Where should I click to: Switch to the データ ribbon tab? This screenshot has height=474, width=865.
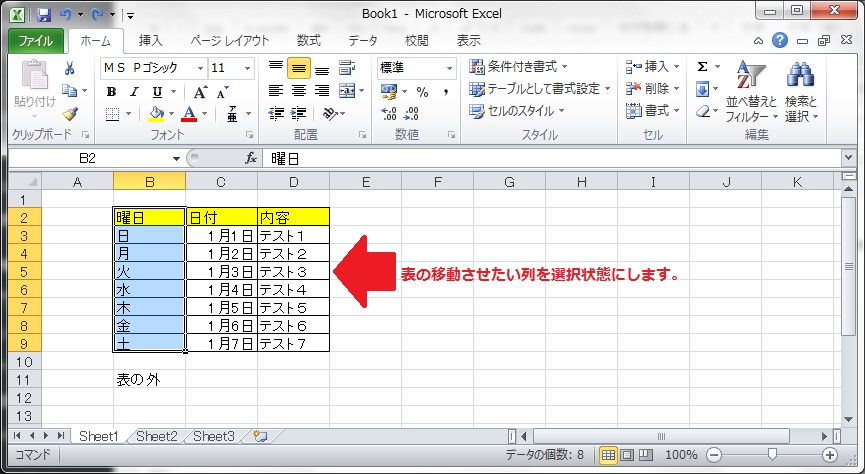point(363,41)
